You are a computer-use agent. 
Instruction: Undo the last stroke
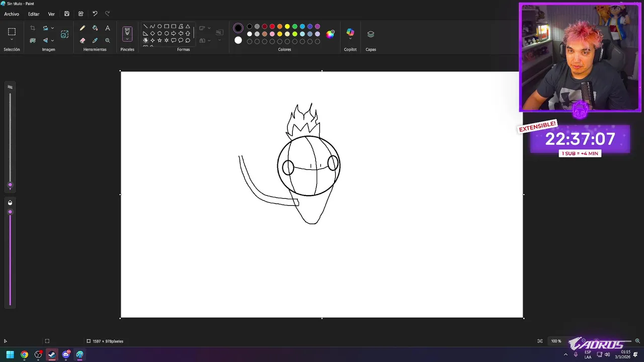pyautogui.click(x=95, y=14)
